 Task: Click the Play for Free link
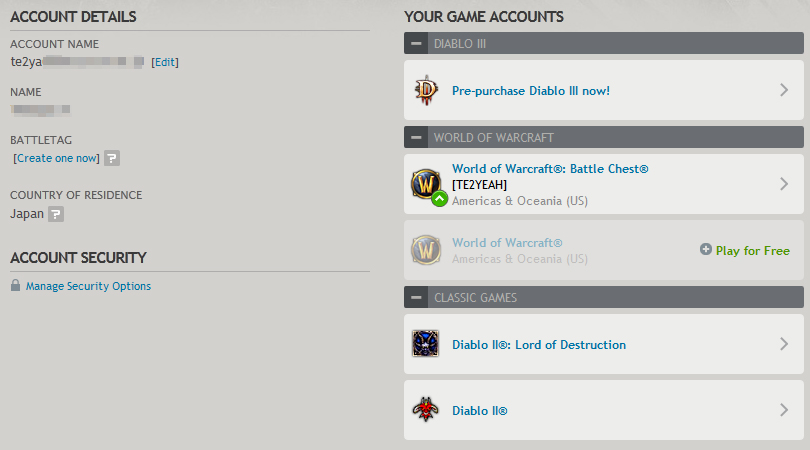point(753,251)
